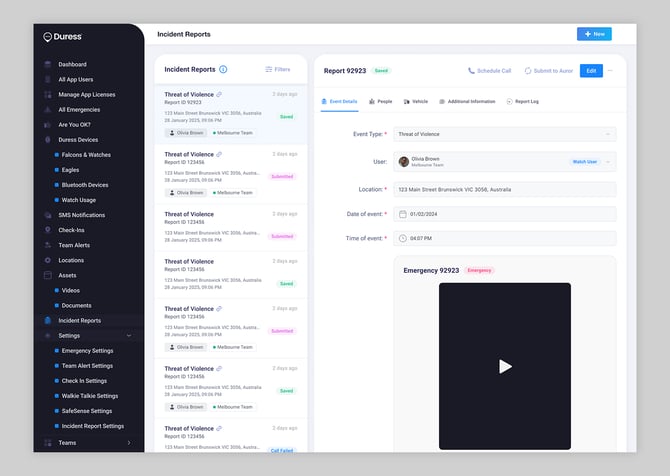This screenshot has width=670, height=476.
Task: Click Olivia Brown chip on report 92923 card
Action: click(186, 133)
